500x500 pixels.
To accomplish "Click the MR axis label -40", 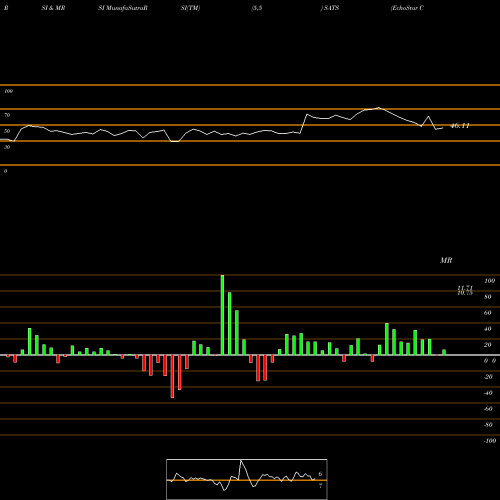I will [x=488, y=393].
